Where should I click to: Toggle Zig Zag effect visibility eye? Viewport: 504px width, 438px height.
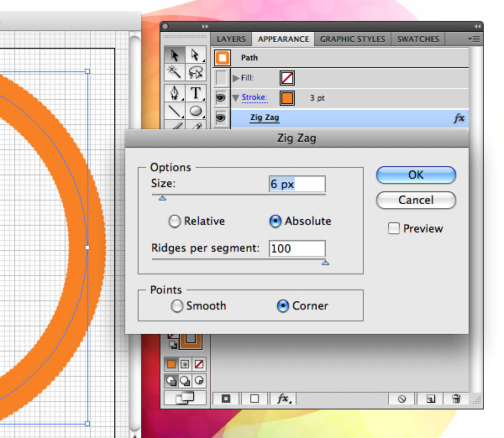pos(221,117)
